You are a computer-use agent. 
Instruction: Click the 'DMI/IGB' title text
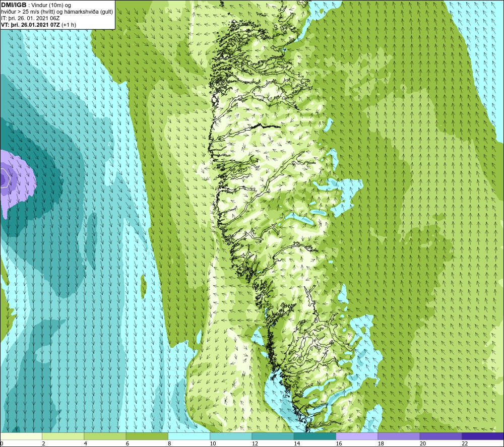point(14,5)
